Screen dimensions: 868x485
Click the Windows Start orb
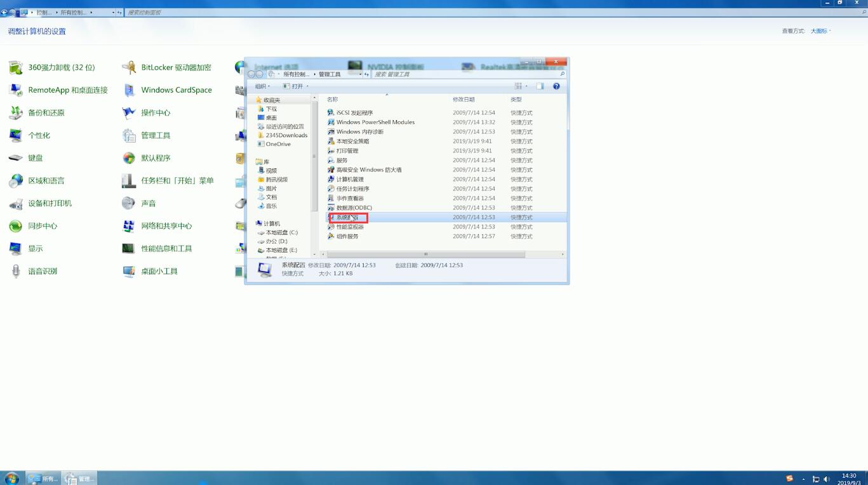click(x=11, y=478)
